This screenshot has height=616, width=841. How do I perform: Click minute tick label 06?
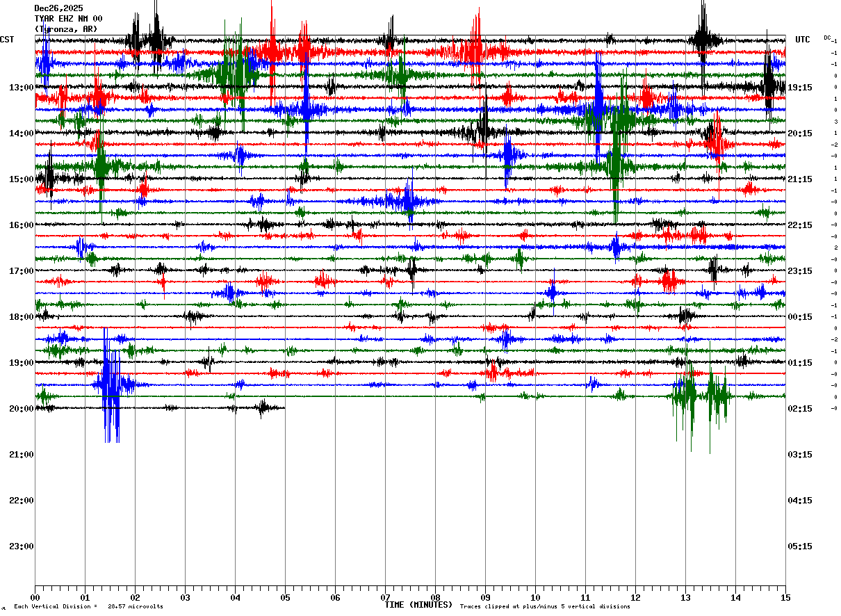click(x=335, y=598)
